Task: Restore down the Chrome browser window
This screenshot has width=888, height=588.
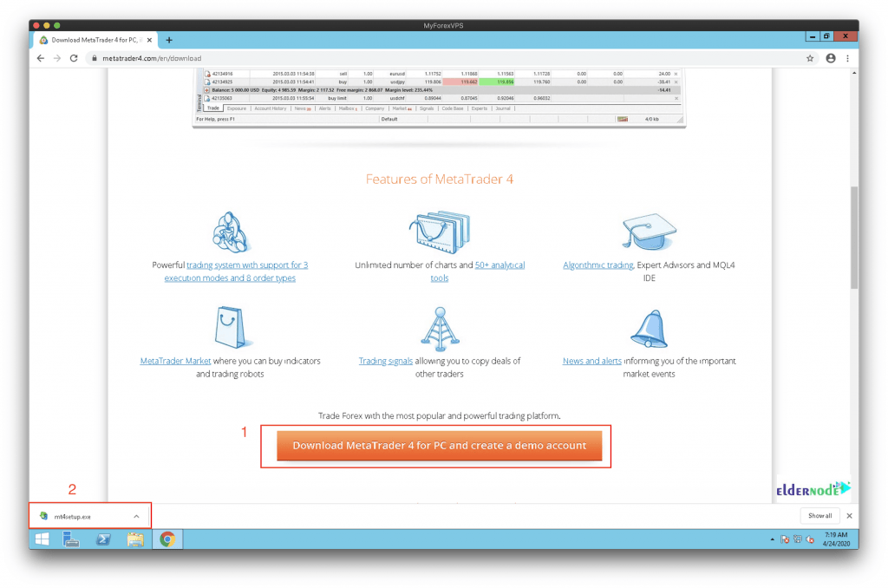Action: point(826,36)
